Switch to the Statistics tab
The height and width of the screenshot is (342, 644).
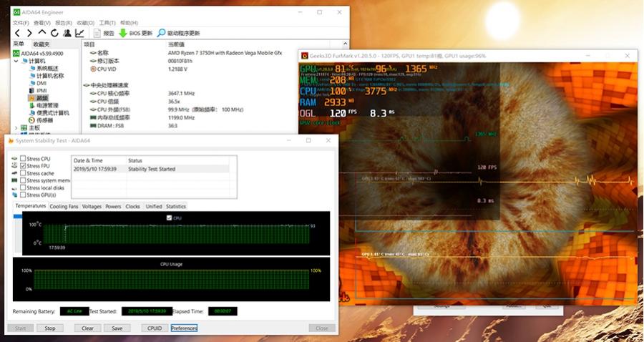[x=176, y=207]
